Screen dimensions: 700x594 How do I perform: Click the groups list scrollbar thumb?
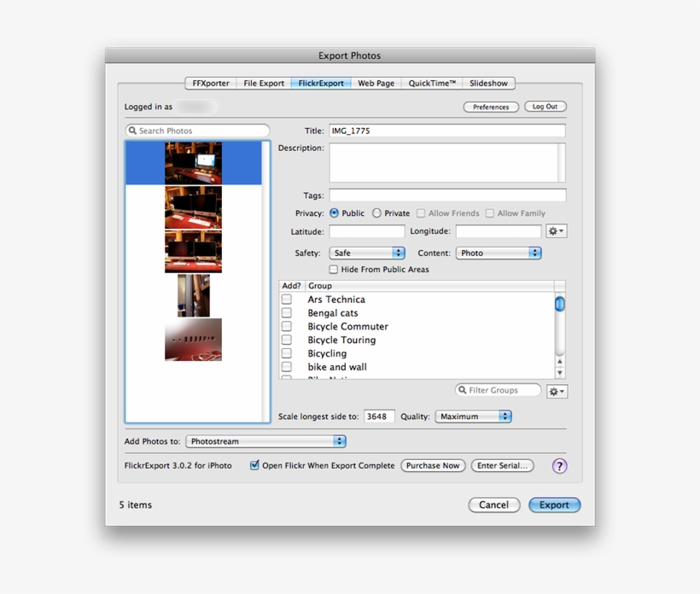click(559, 304)
